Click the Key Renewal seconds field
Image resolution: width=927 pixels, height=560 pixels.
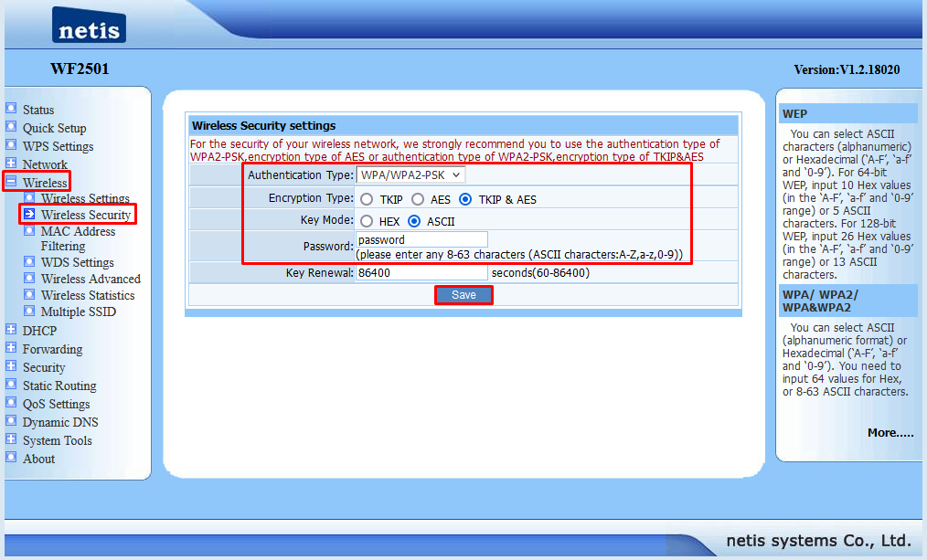pos(421,272)
